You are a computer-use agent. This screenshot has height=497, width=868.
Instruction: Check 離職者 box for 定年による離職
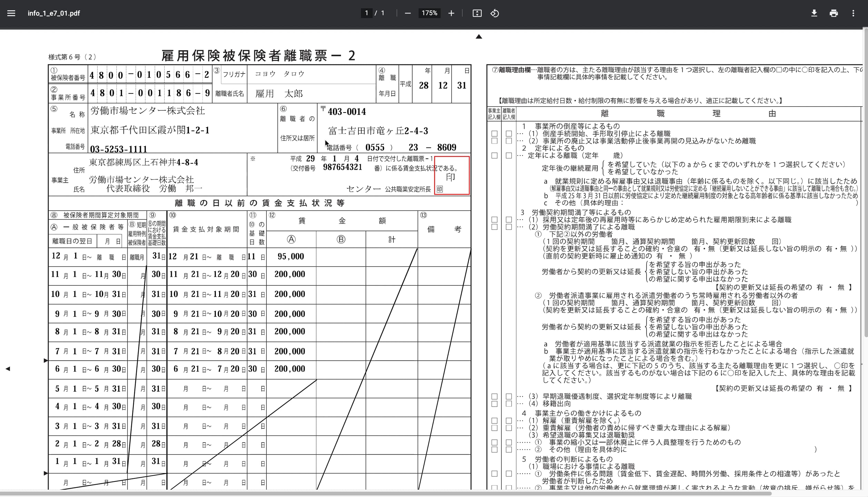509,156
